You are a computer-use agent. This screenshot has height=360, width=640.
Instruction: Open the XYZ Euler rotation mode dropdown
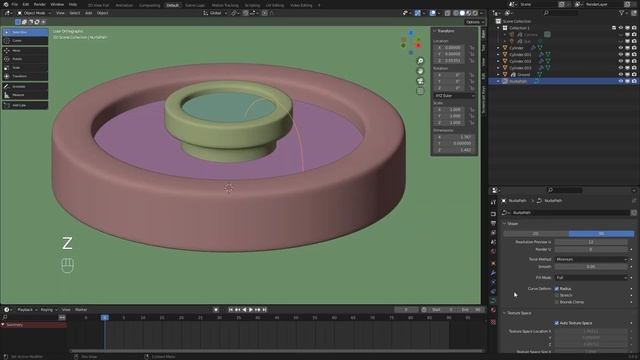(454, 96)
